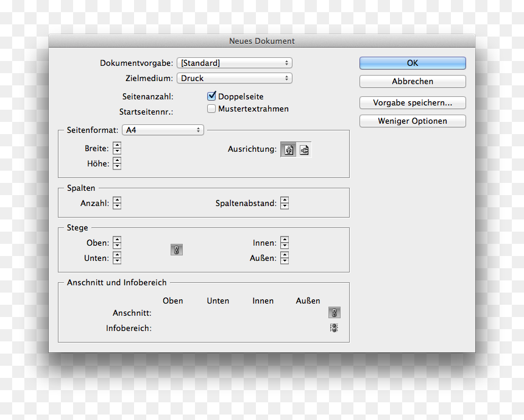
Task: Click the Seitenanzahl: label
Action: (x=147, y=97)
